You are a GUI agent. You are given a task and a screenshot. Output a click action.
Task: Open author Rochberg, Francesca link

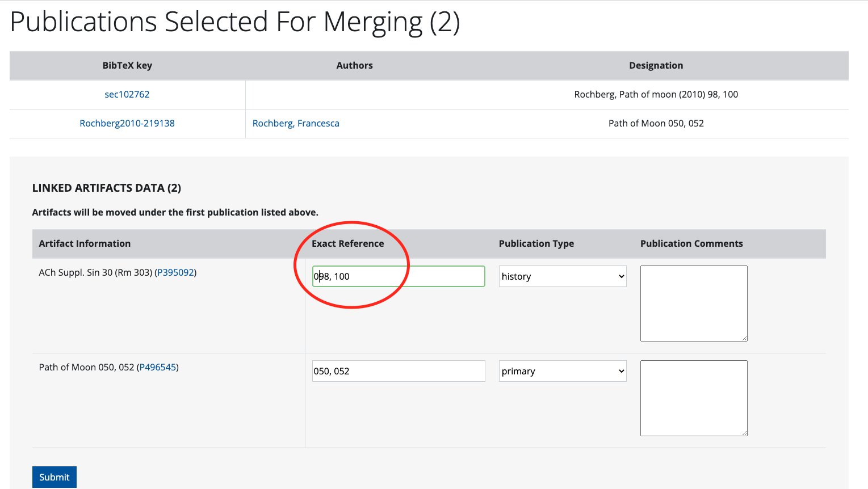pos(295,123)
